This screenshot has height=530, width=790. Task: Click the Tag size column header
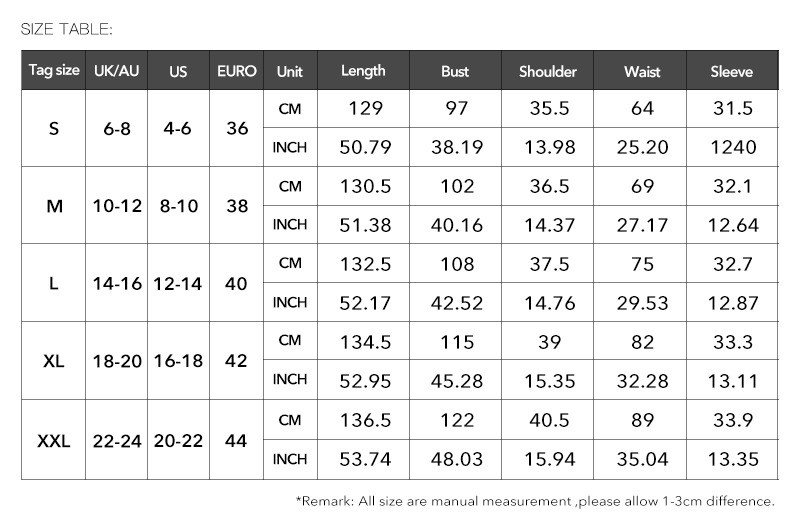(x=54, y=71)
